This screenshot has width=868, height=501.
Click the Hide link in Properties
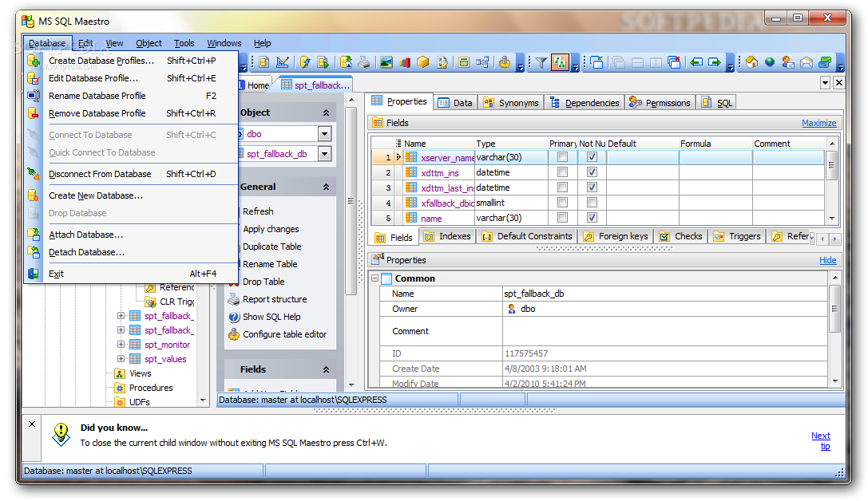pos(827,260)
